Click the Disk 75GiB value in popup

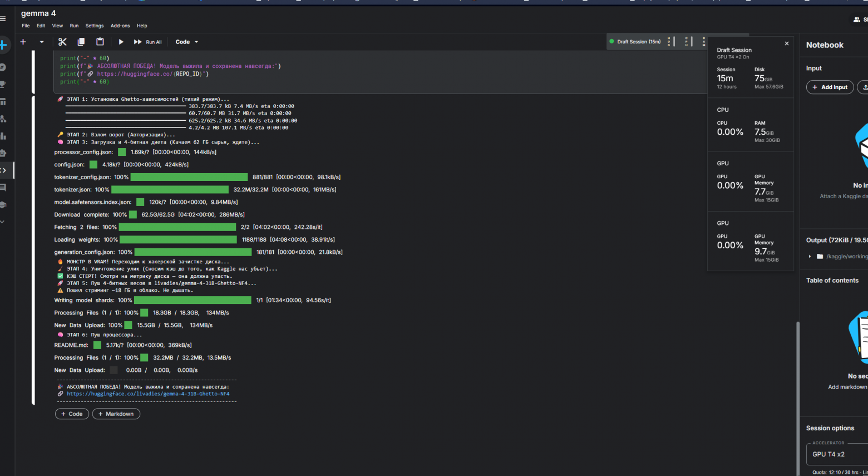pyautogui.click(x=763, y=78)
